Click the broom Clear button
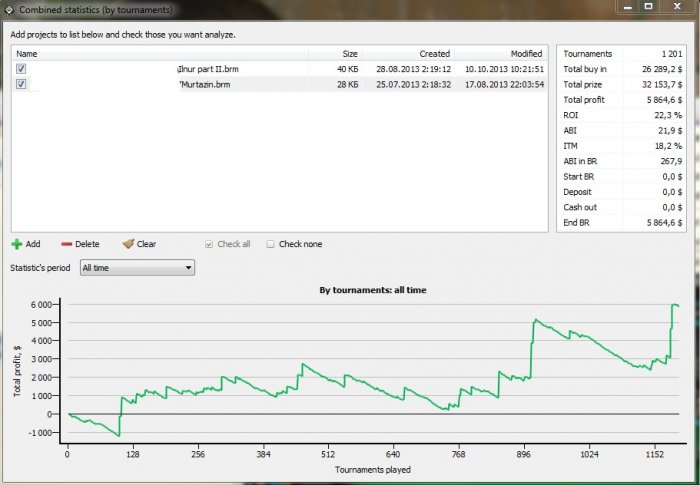700x485 pixels. click(139, 244)
